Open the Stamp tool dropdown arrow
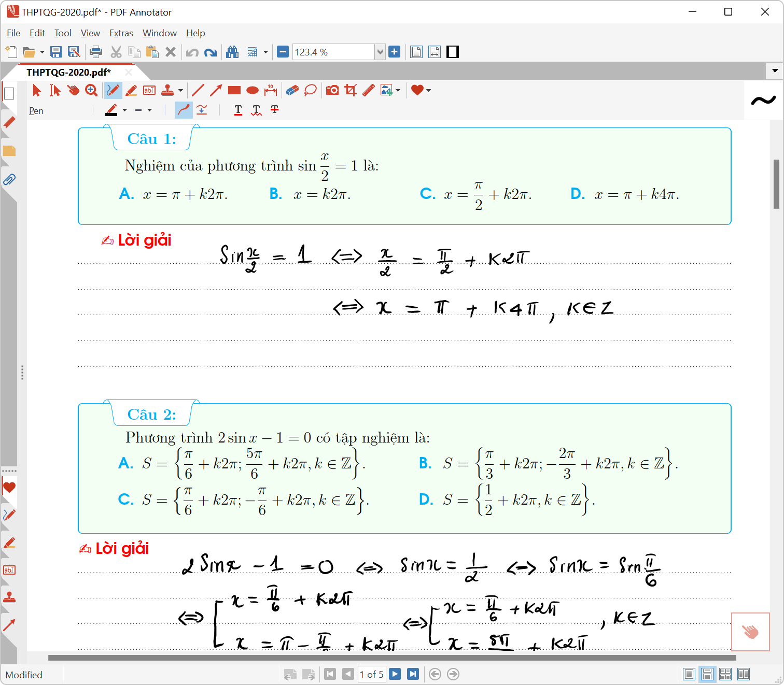The image size is (784, 685). pos(180,90)
